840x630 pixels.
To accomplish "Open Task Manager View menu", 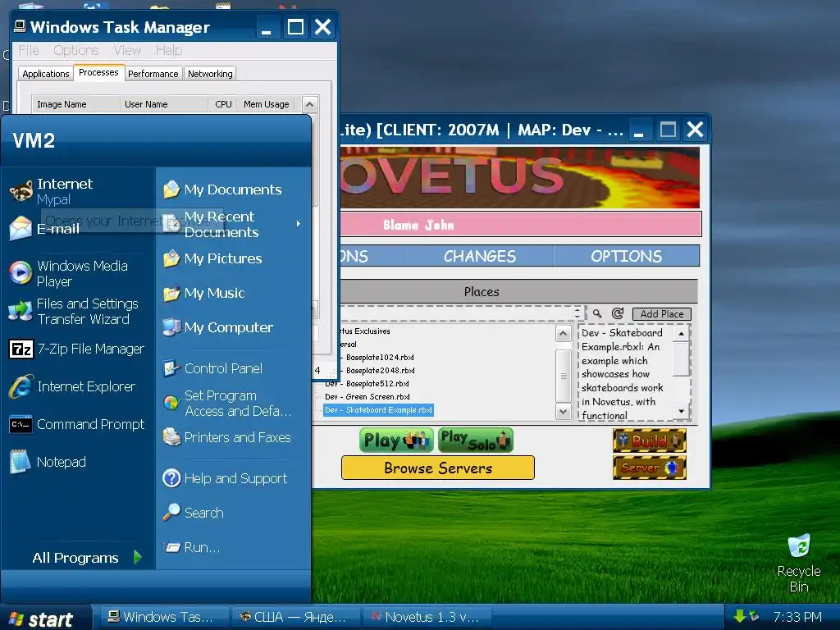I will point(127,50).
